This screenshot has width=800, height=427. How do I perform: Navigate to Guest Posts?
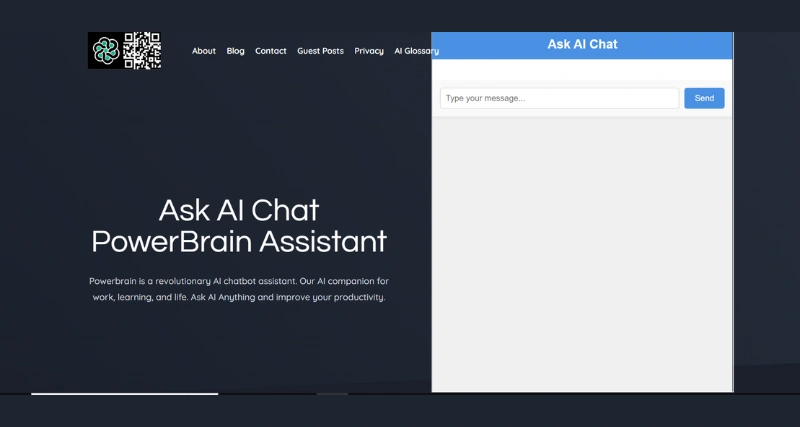point(320,51)
